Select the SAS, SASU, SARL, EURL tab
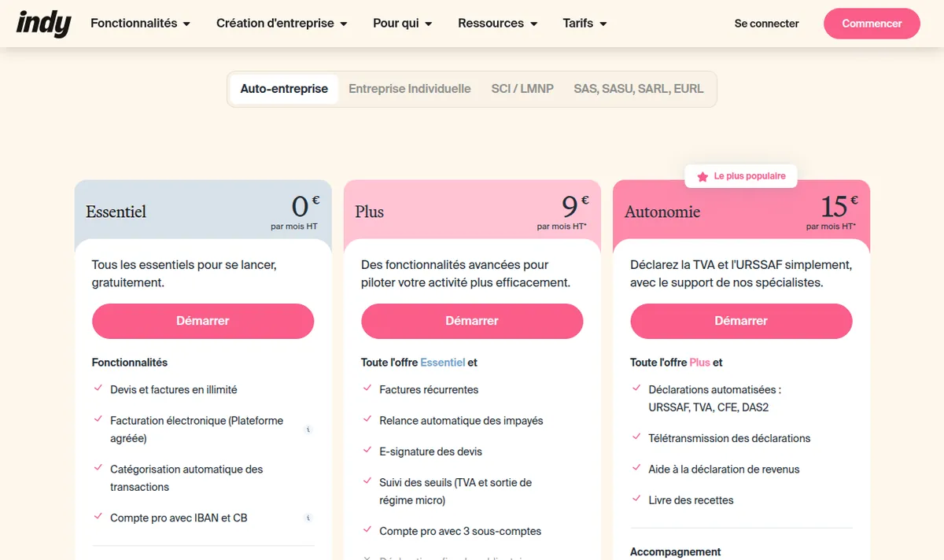The height and width of the screenshot is (560, 944). coord(639,89)
